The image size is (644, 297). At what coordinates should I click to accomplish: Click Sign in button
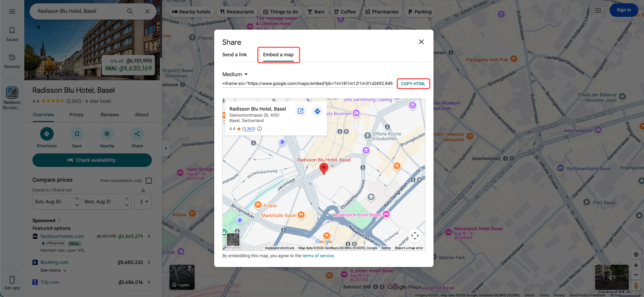point(624,10)
